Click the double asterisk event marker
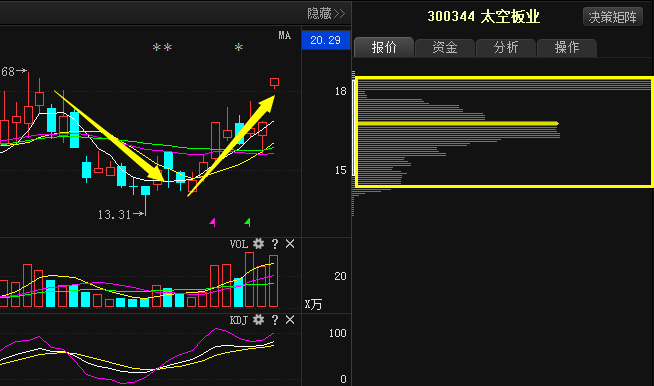Screen dimensions: 654x386 pyautogui.click(x=162, y=48)
